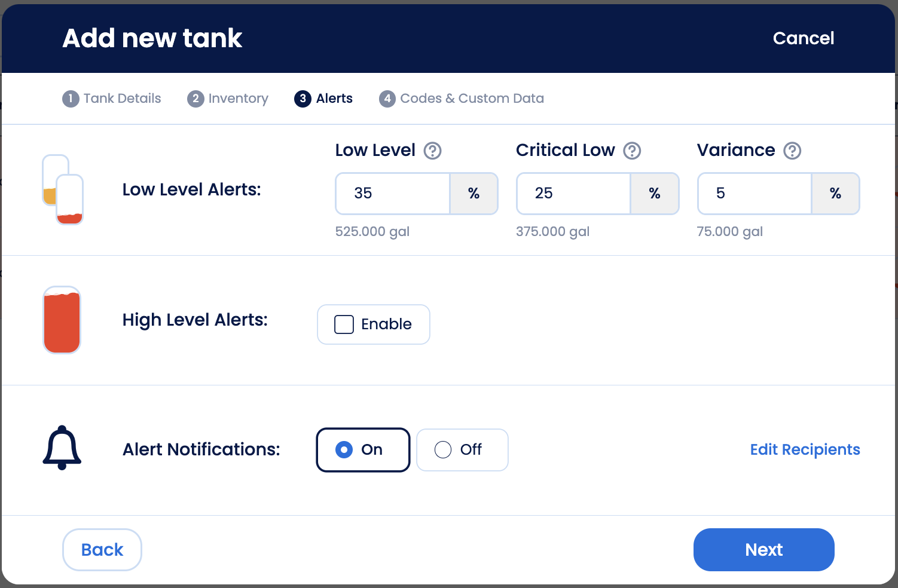Cancel adding the new tank
898x588 pixels.
[803, 38]
